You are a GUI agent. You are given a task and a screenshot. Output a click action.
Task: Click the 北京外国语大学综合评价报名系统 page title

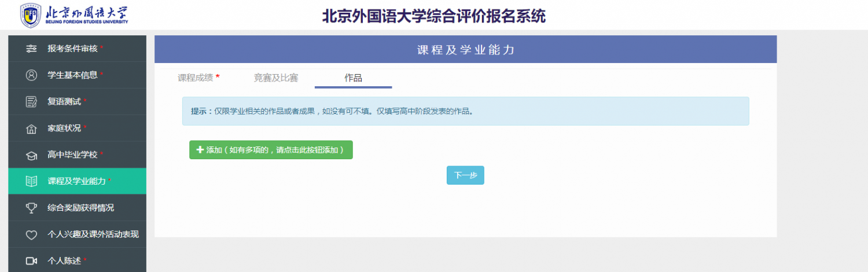click(x=433, y=16)
